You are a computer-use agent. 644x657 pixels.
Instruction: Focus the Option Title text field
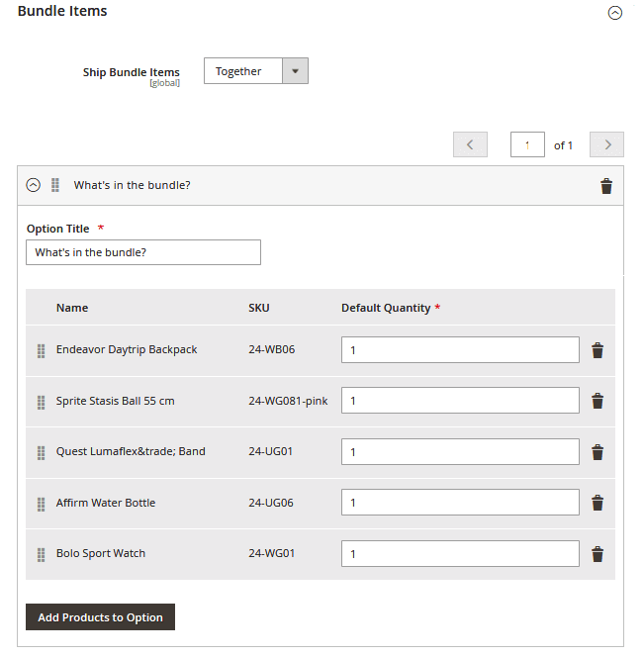(x=143, y=252)
